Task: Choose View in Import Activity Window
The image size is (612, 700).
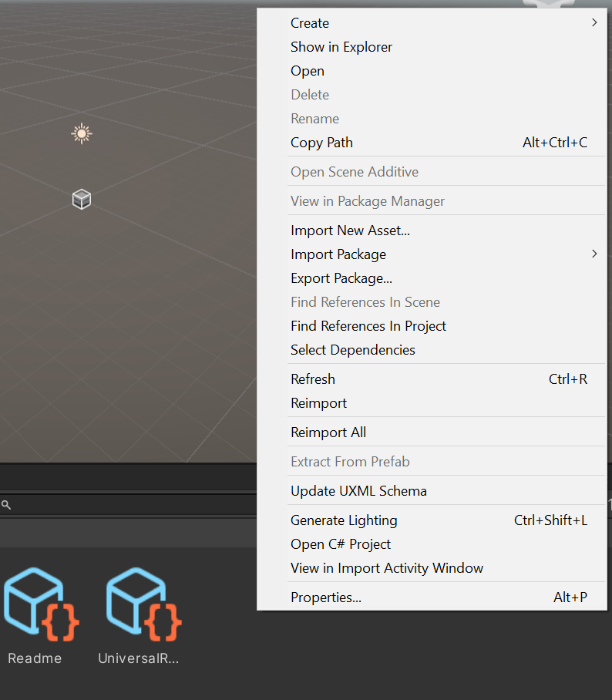Action: tap(432, 568)
